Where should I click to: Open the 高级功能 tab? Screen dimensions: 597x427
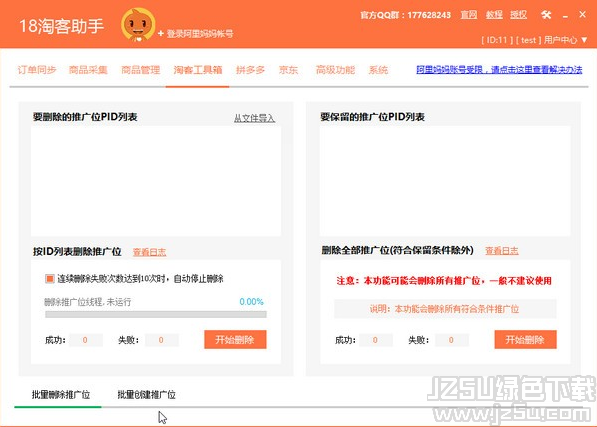click(x=335, y=70)
